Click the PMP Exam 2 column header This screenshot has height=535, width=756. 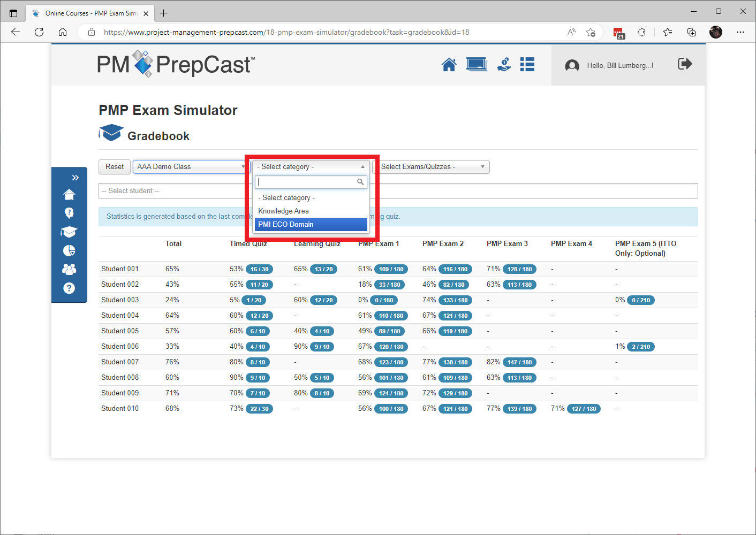tap(443, 244)
